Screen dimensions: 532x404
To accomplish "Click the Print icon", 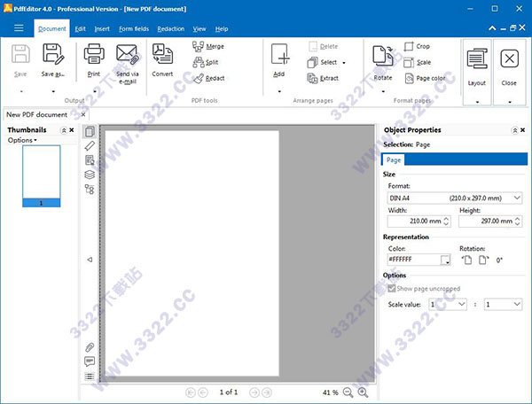I will pyautogui.click(x=94, y=53).
